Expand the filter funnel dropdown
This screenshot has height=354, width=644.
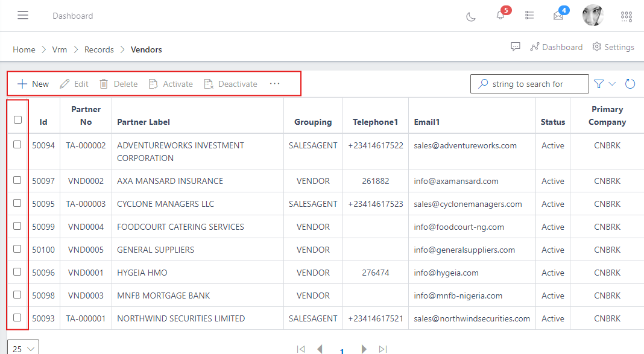pos(604,84)
